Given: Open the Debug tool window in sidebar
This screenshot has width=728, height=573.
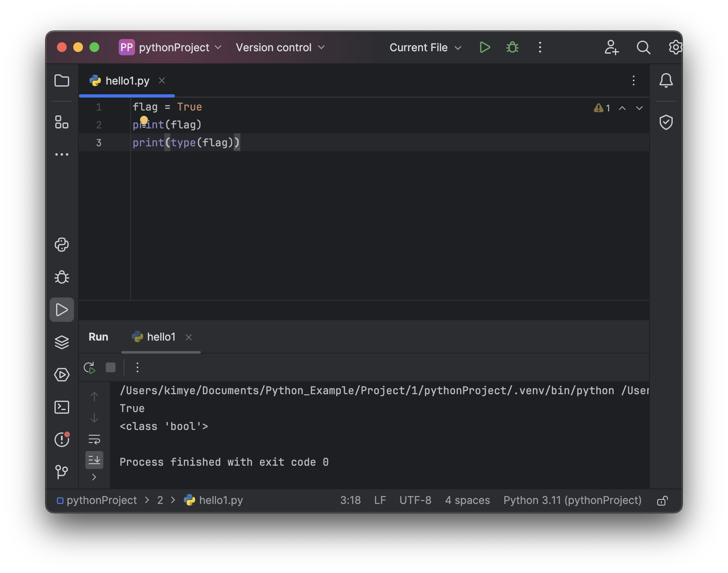Looking at the screenshot, I should pyautogui.click(x=62, y=277).
